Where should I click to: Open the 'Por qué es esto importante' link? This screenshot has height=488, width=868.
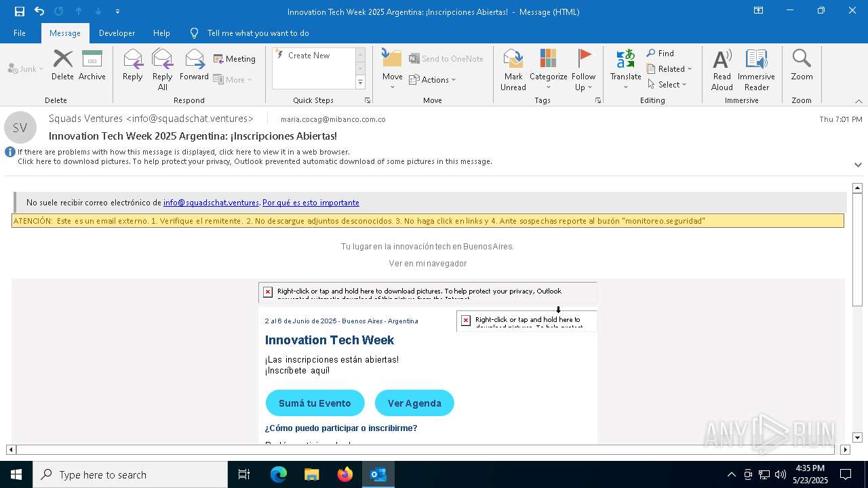[x=311, y=203]
